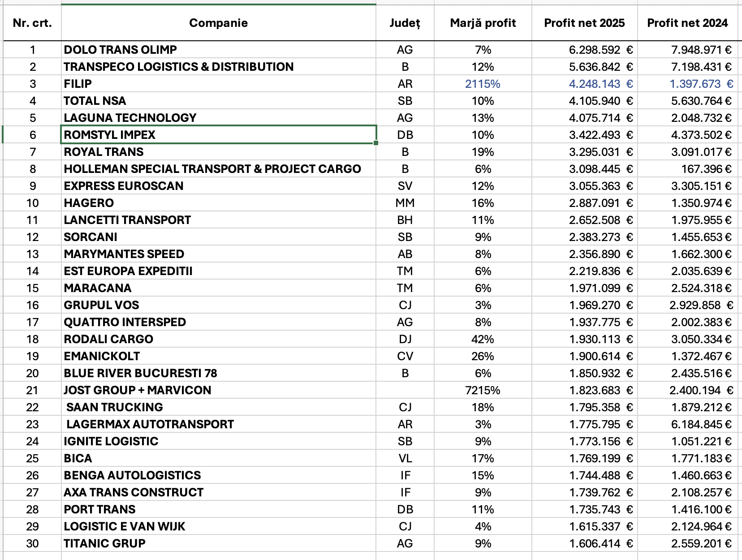This screenshot has height=560, width=742.
Task: Click the 2.887.091 € value for HAGERO
Action: click(x=601, y=203)
